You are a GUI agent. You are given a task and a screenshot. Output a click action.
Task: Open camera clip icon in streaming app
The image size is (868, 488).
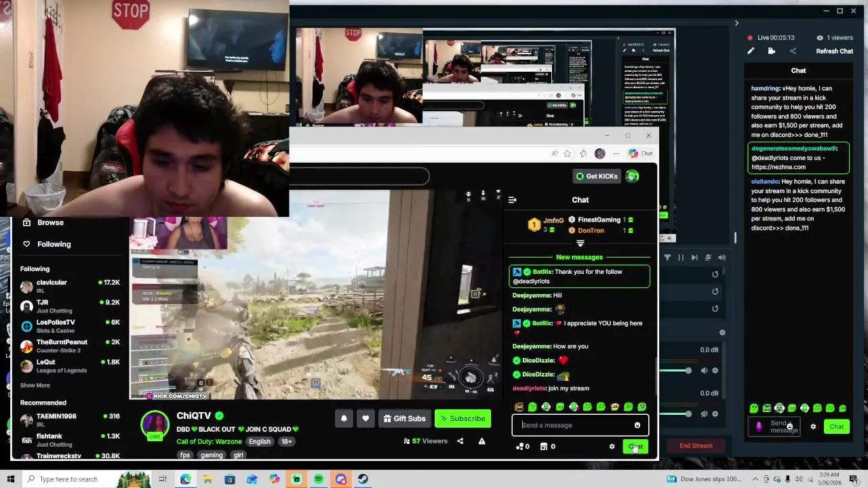tap(772, 51)
